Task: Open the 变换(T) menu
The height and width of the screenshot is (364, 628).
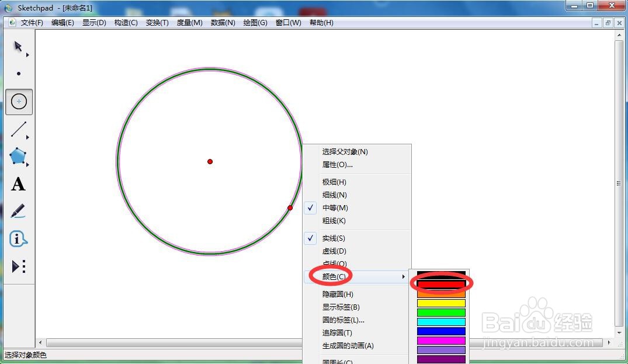Action: pyautogui.click(x=156, y=23)
